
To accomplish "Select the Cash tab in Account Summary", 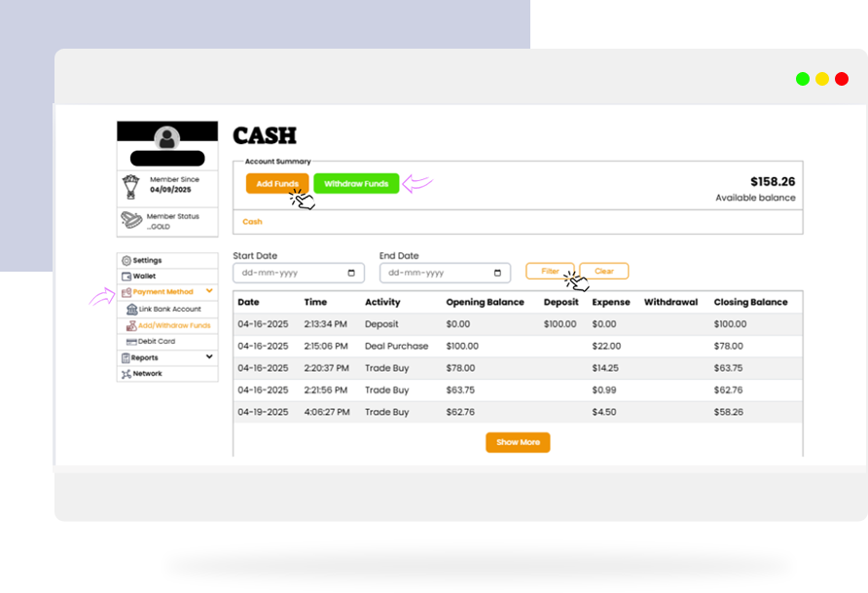I will tap(252, 222).
